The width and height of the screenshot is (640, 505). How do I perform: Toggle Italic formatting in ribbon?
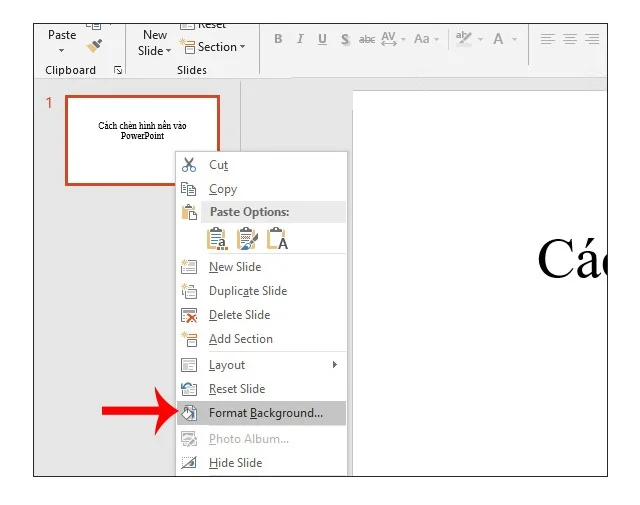[x=300, y=39]
